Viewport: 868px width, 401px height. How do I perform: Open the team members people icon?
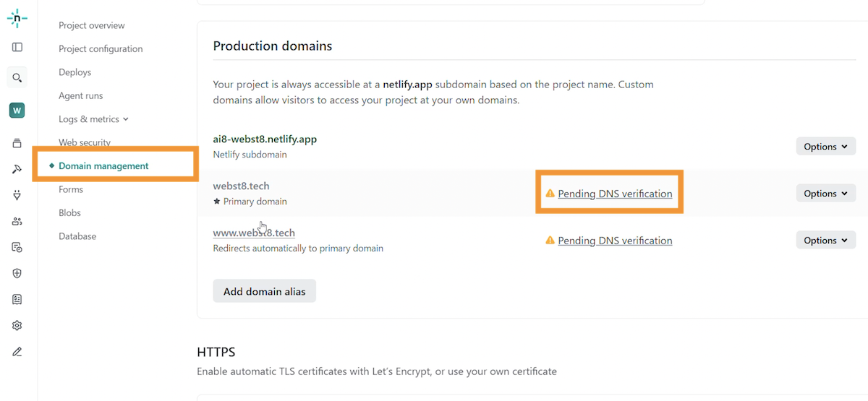pyautogui.click(x=17, y=221)
